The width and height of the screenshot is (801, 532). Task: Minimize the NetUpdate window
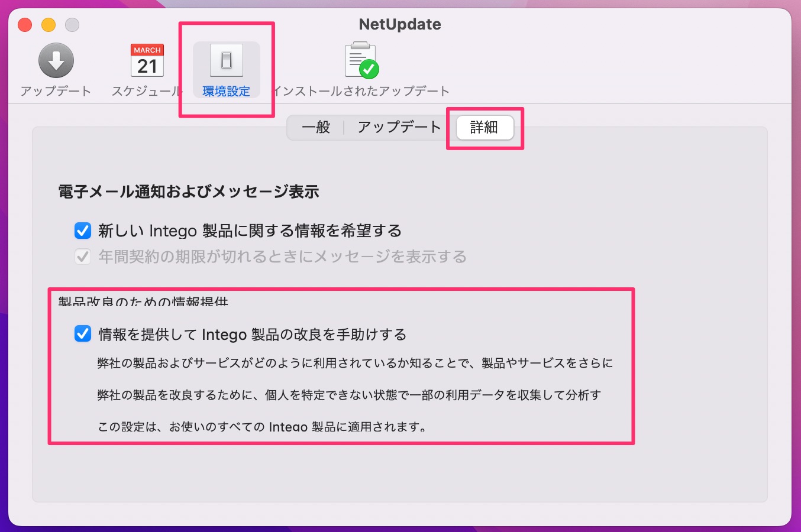point(49,25)
